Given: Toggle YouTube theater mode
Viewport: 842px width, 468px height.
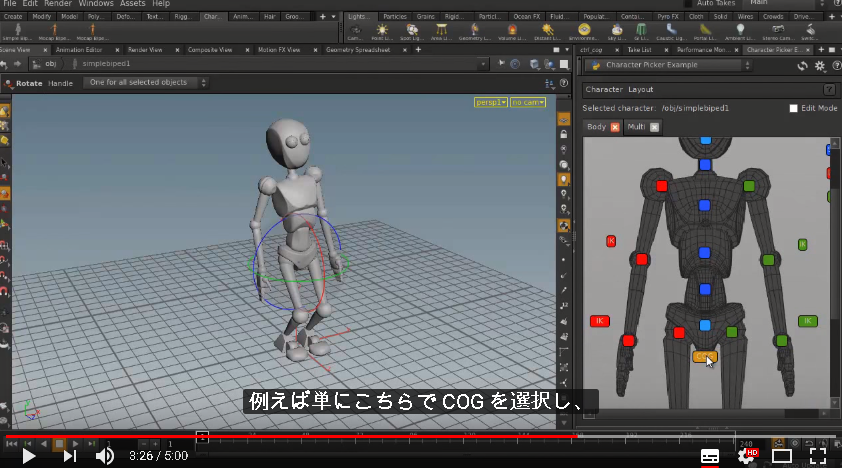Looking at the screenshot, I should click(x=782, y=456).
